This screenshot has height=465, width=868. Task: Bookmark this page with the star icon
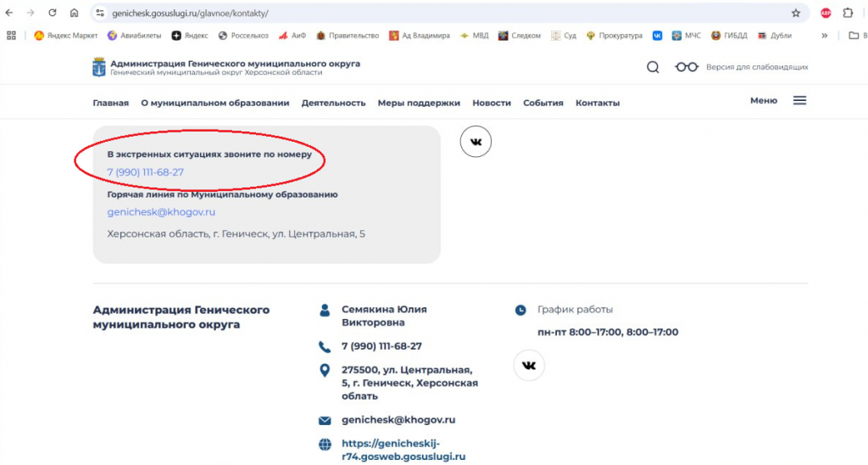tap(795, 14)
